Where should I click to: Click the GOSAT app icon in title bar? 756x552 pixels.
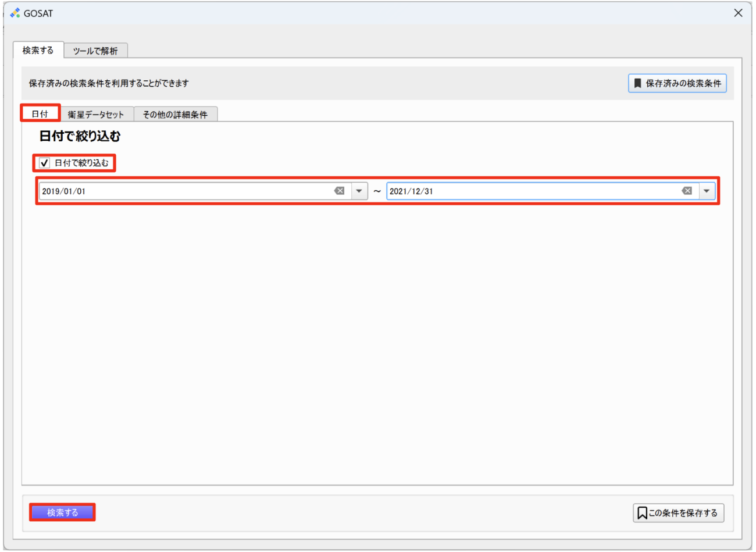[15, 13]
